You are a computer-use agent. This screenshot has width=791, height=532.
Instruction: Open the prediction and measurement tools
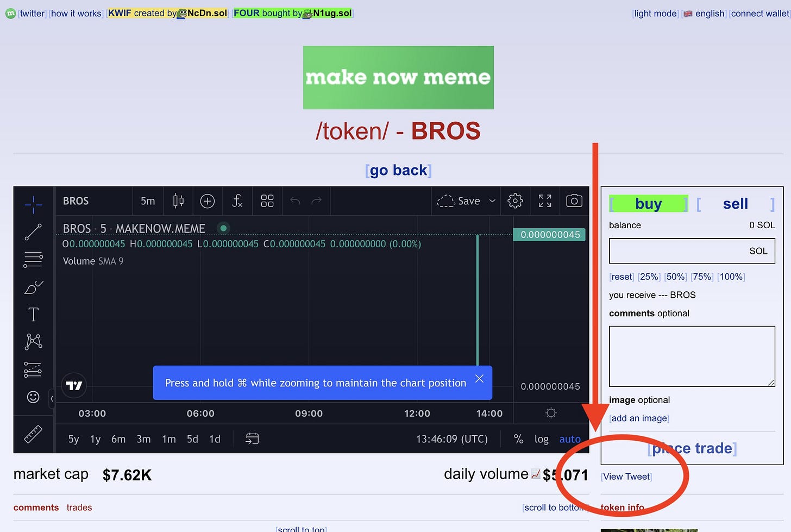33,370
